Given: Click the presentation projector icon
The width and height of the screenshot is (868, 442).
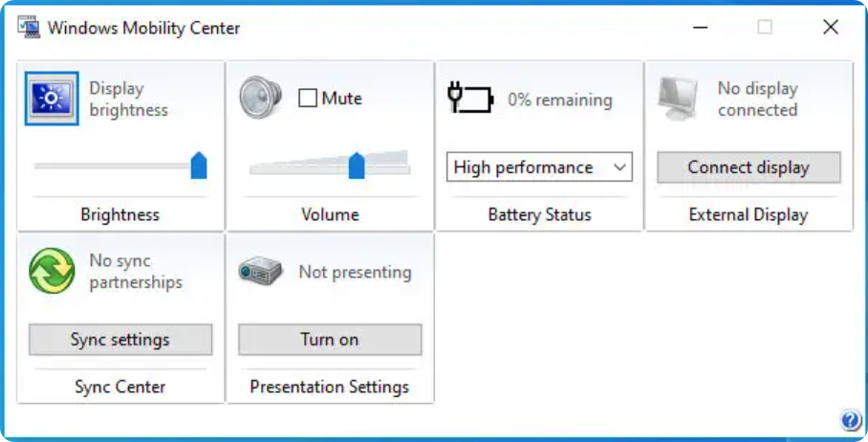Looking at the screenshot, I should [260, 272].
